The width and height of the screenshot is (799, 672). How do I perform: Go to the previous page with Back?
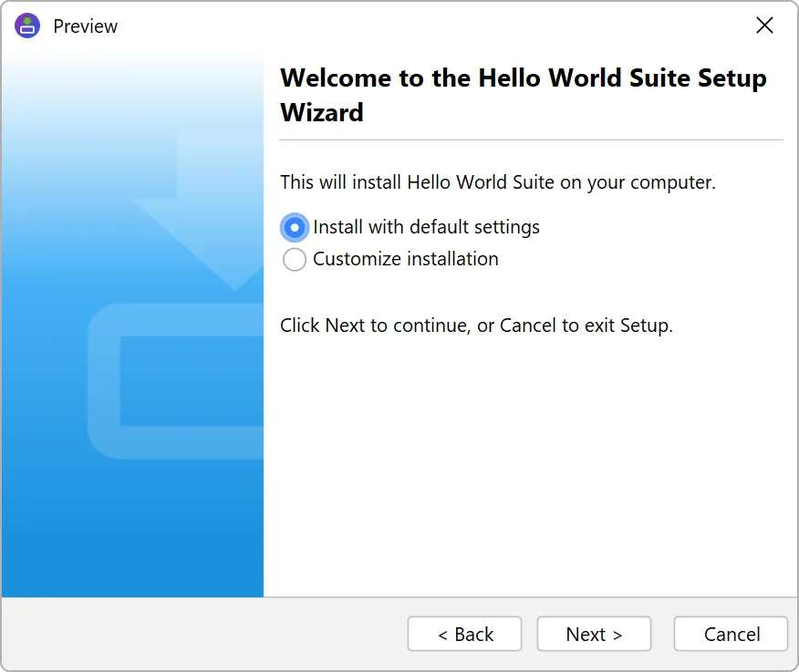click(464, 635)
